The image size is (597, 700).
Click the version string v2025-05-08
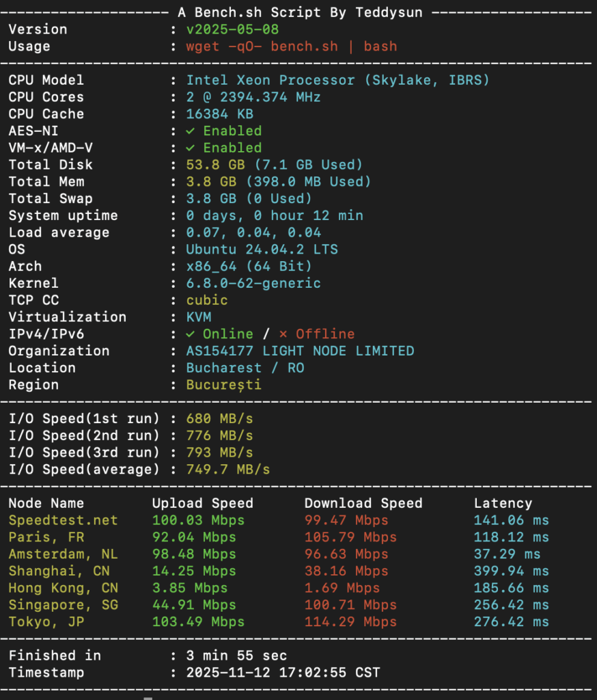click(x=232, y=30)
